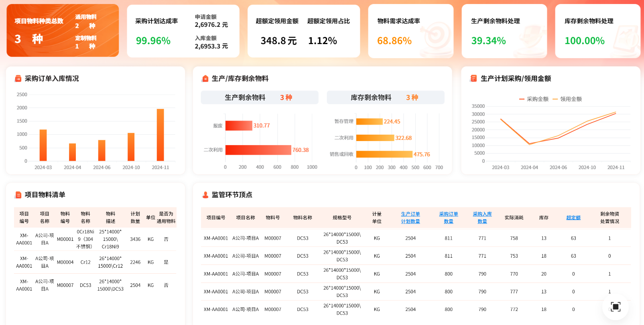Click the 通用物料 2 种 label
The image size is (644, 325).
[86, 21]
